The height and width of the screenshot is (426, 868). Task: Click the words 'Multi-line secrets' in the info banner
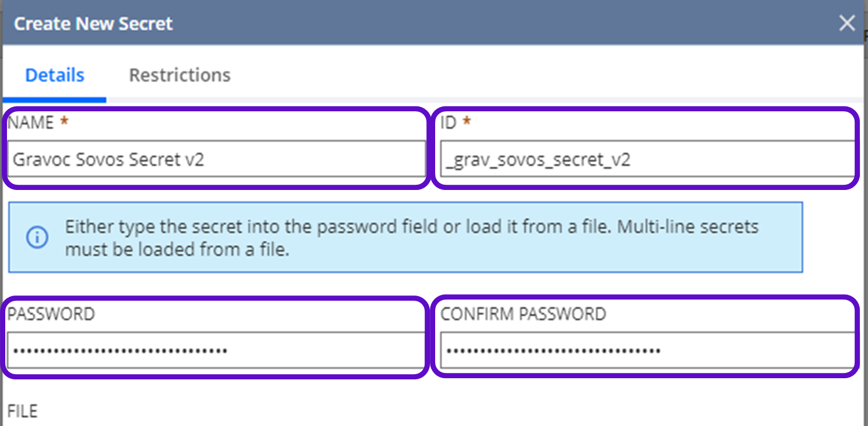click(687, 226)
